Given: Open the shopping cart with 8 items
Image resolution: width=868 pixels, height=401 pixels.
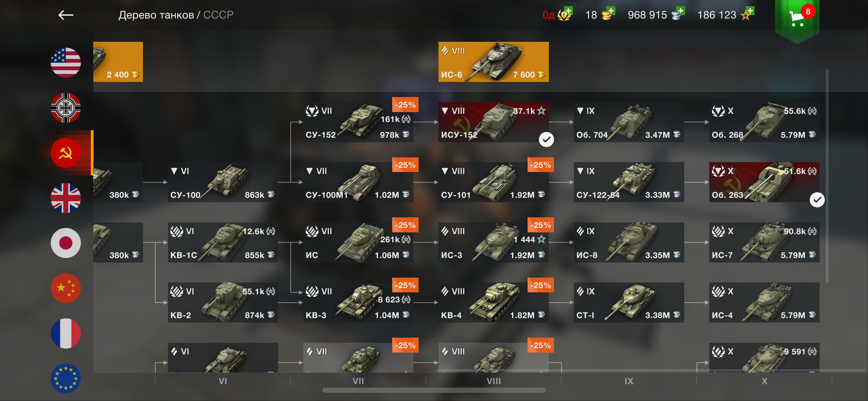Looking at the screenshot, I should (797, 20).
